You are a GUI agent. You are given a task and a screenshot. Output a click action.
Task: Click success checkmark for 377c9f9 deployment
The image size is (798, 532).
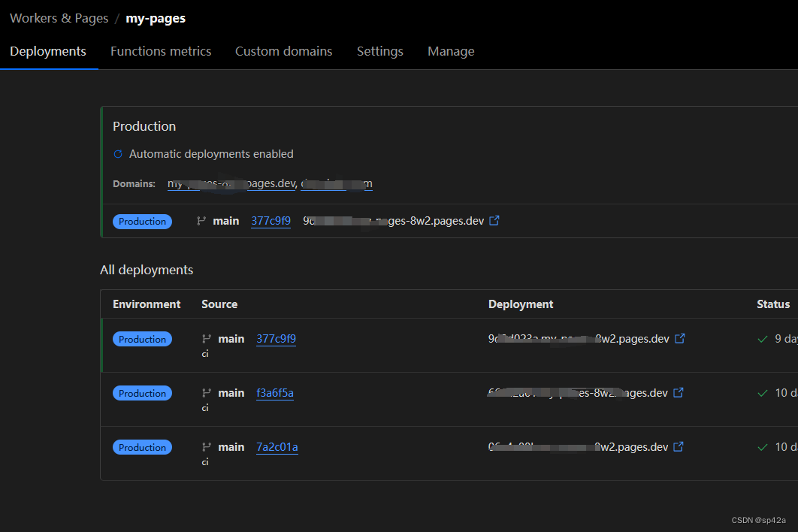tap(763, 339)
